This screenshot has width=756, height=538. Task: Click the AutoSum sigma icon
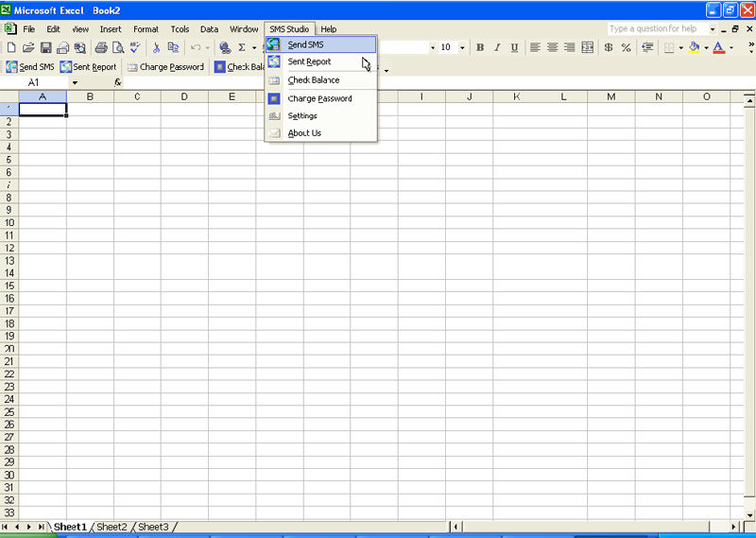[x=242, y=47]
